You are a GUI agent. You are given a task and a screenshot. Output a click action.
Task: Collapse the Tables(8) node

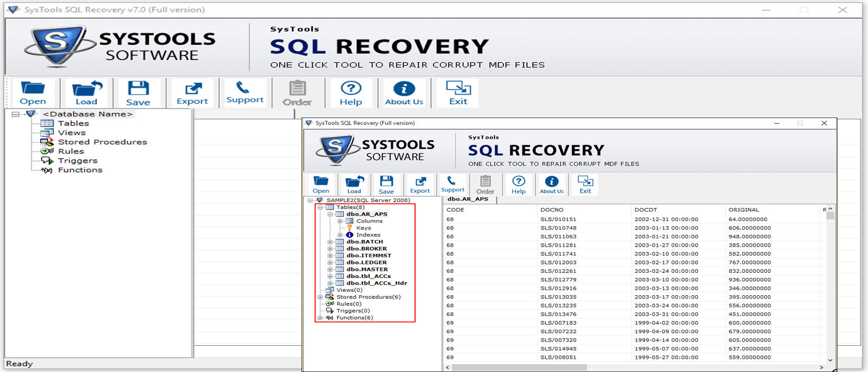[320, 207]
